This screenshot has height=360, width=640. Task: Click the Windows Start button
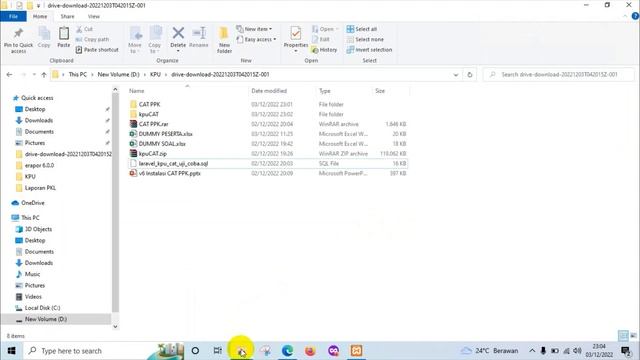click(11, 351)
